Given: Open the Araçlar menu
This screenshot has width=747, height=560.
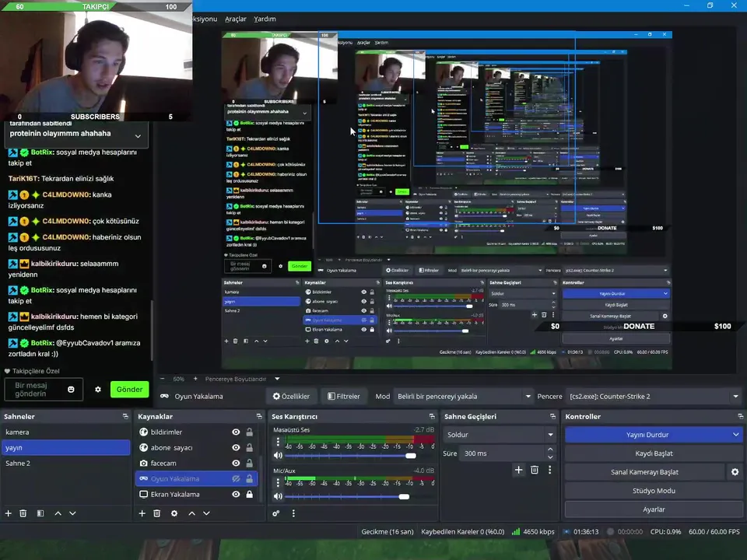Looking at the screenshot, I should pyautogui.click(x=235, y=19).
